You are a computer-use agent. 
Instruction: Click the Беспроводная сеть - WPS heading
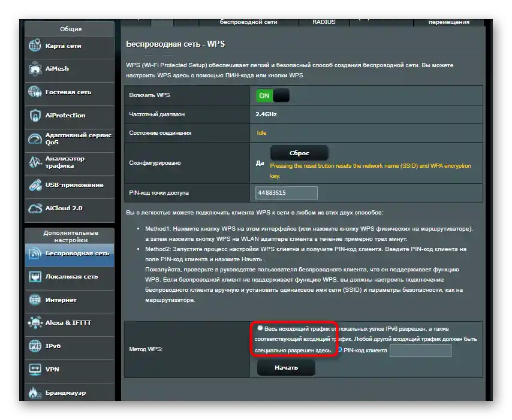pyautogui.click(x=175, y=44)
